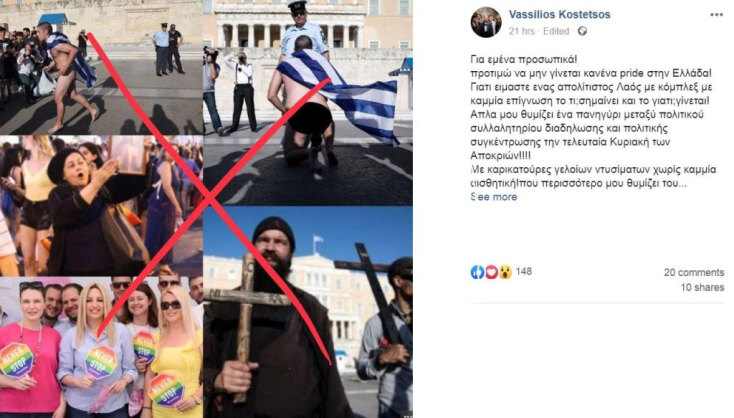Screen dimensions: 734x418
Task: Click the Greek post text paragraph
Action: 593,121
